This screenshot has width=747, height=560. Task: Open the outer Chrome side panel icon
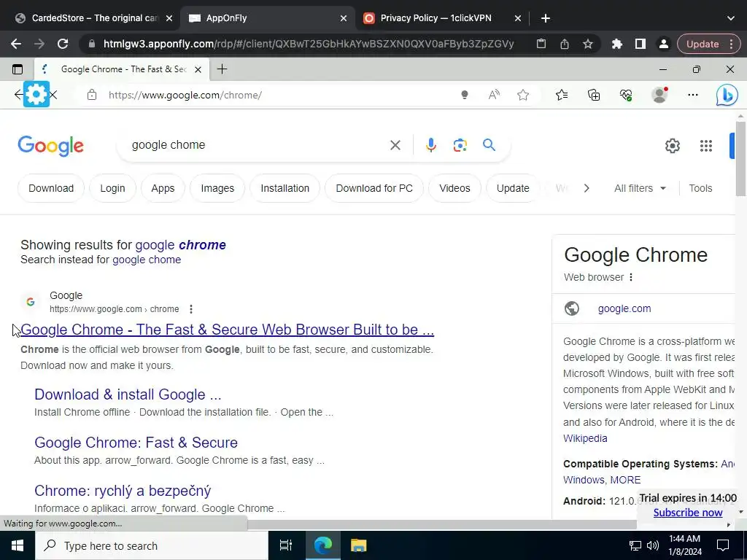(640, 44)
